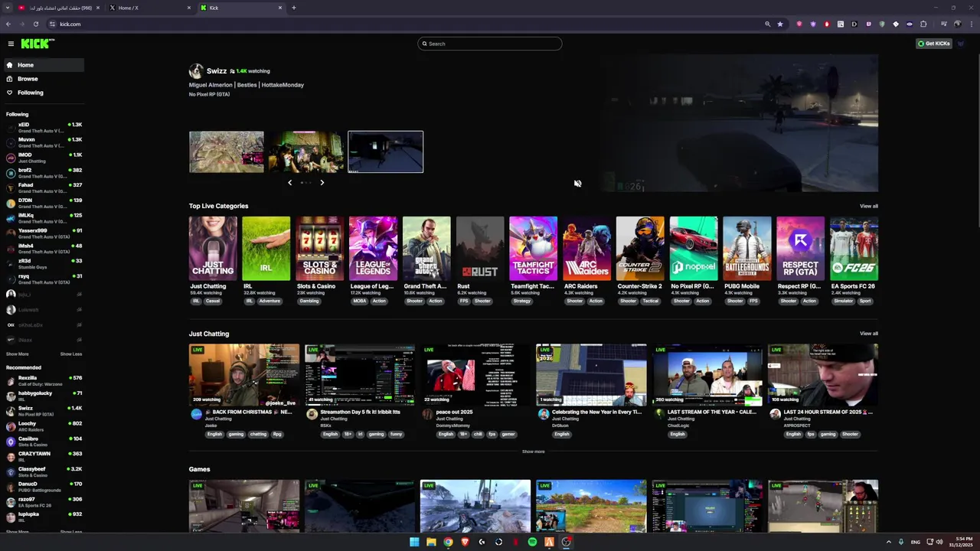
Task: Open browser zoom magnifier icon
Action: [x=767, y=24]
